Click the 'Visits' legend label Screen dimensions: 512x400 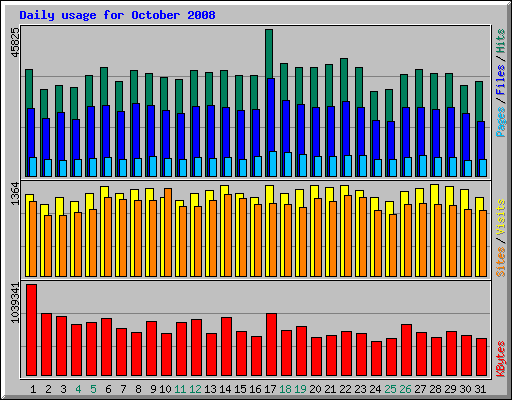click(x=500, y=218)
